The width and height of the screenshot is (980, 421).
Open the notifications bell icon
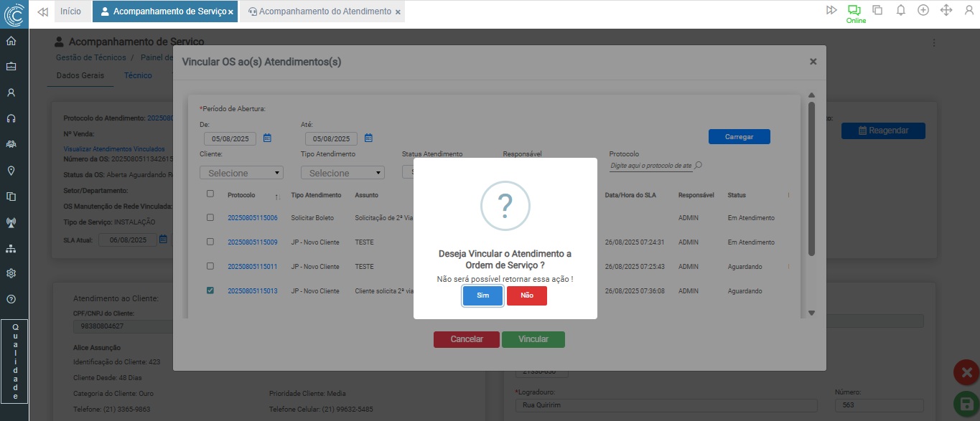point(900,10)
